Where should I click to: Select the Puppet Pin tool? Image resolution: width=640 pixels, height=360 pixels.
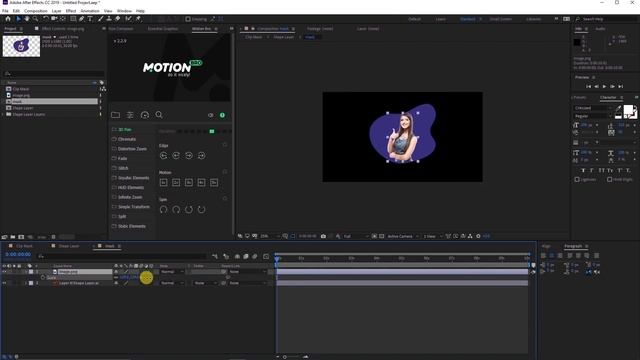click(x=138, y=19)
